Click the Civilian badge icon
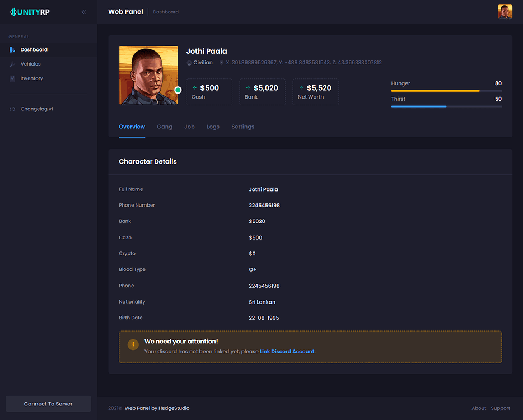 pos(189,62)
